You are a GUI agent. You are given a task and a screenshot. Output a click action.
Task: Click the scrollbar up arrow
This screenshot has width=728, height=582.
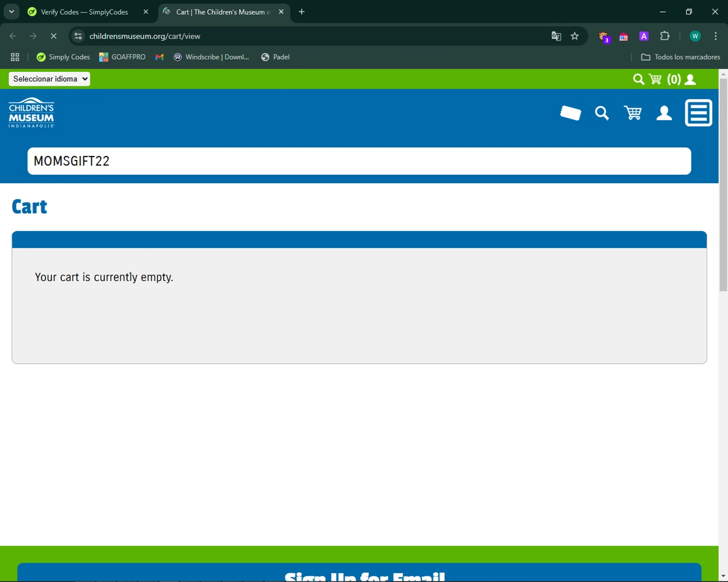[723, 74]
